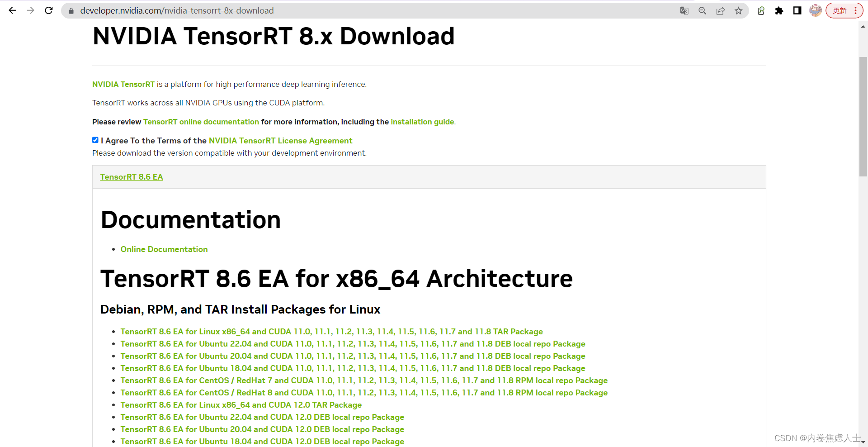Viewport: 868px width, 447px height.
Task: Download Ubuntu 18.04 CUDA 12.0 DEB package
Action: click(x=262, y=442)
